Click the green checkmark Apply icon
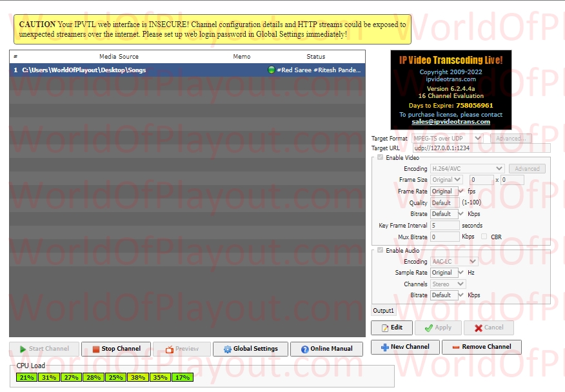 (429, 328)
